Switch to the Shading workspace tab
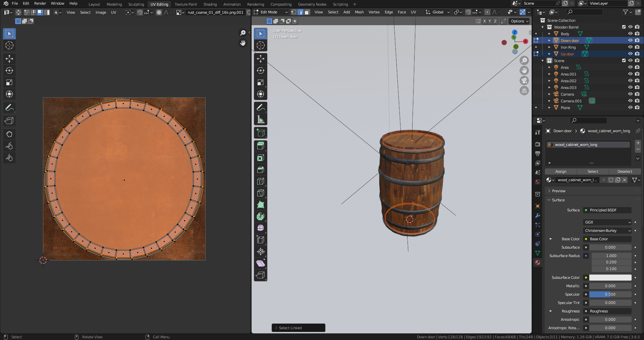The image size is (644, 340). click(210, 4)
